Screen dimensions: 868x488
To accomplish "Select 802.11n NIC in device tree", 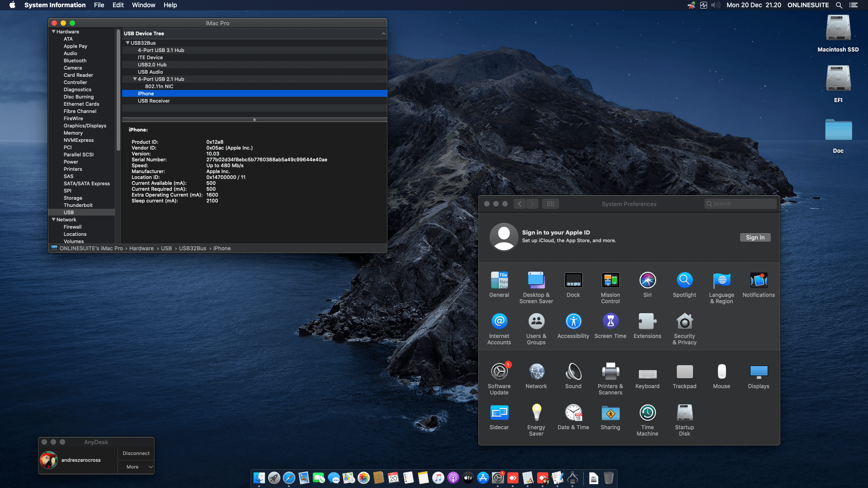I will click(x=255, y=86).
